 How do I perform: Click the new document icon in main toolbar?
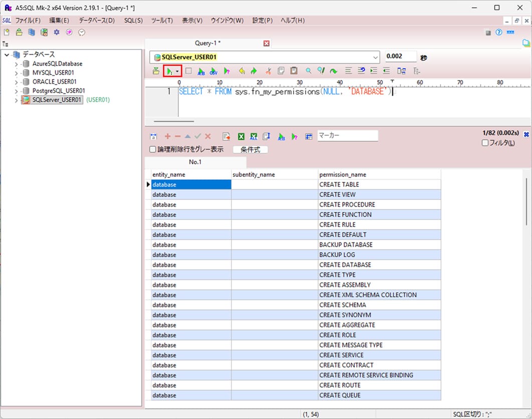click(7, 32)
